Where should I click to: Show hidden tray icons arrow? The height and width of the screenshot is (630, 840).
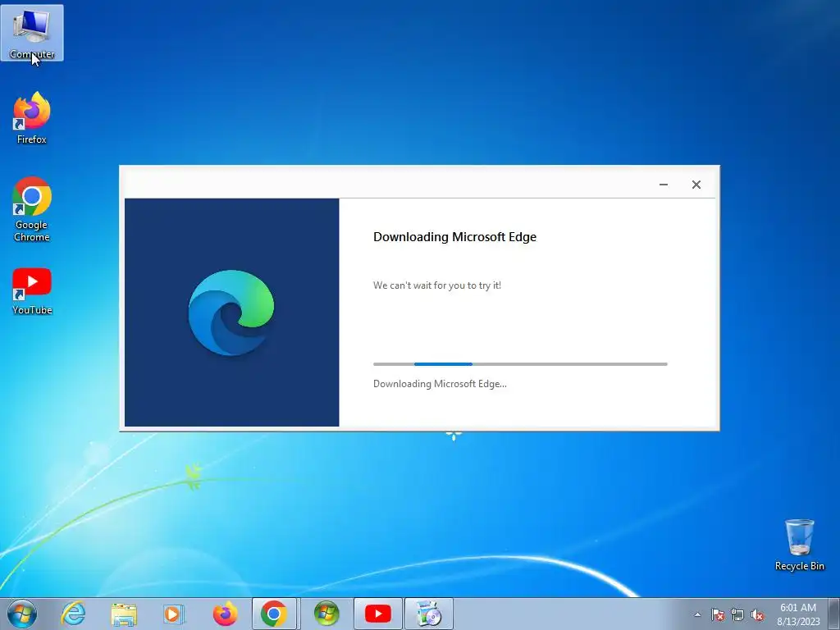pyautogui.click(x=697, y=614)
